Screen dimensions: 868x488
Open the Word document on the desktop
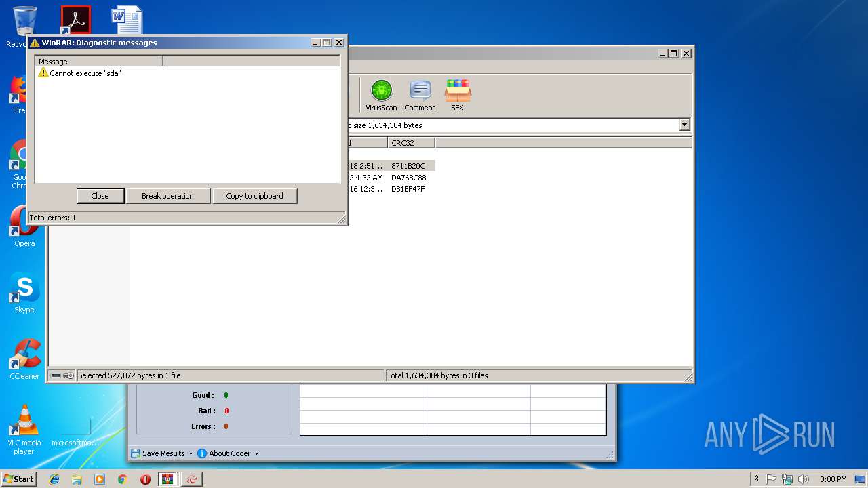[x=127, y=20]
